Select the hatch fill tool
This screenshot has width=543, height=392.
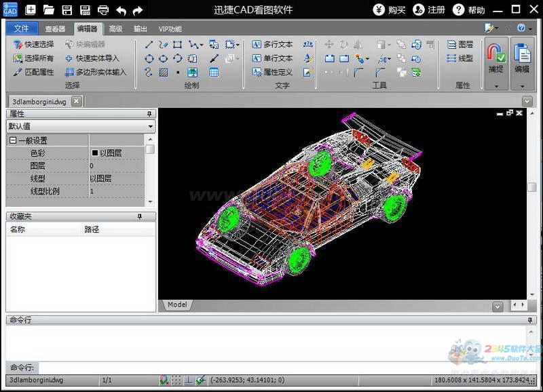[x=164, y=72]
